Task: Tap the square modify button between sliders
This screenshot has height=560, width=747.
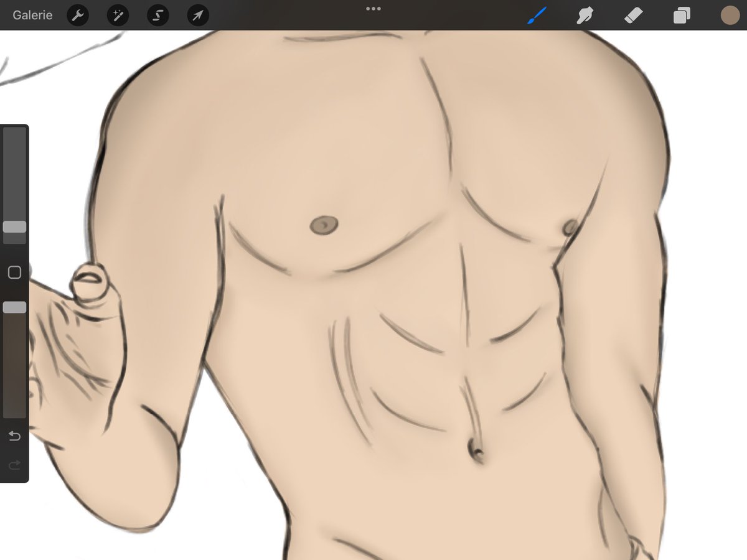Action: [x=14, y=272]
